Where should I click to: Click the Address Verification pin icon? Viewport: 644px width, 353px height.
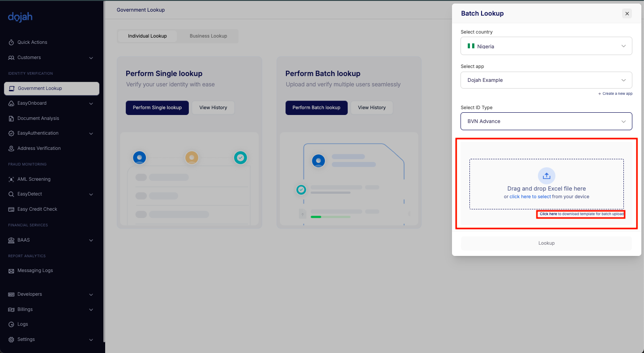(11, 149)
